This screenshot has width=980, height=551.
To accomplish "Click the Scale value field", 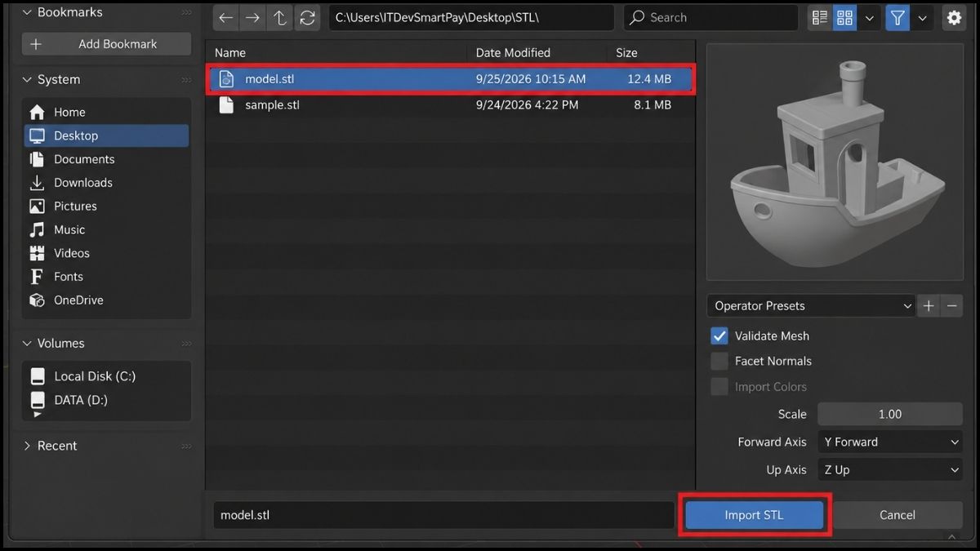I will tap(890, 414).
